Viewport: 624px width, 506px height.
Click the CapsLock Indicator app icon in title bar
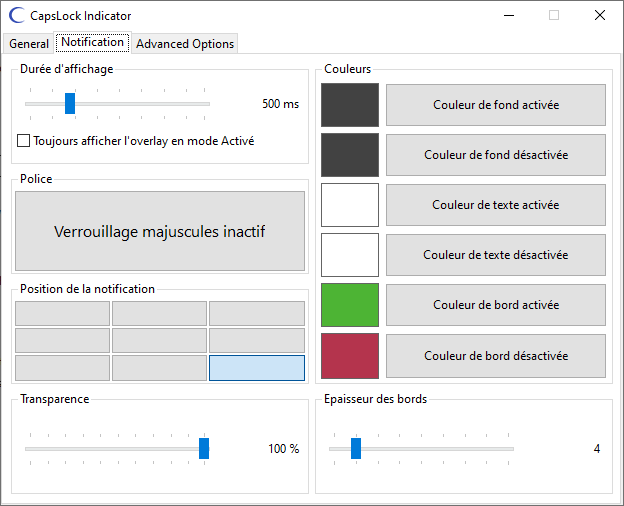[17, 16]
